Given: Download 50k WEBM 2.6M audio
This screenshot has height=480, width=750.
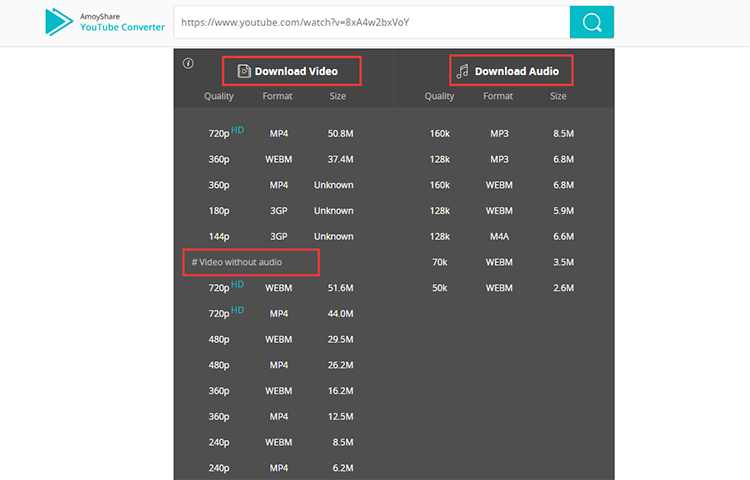Looking at the screenshot, I should 504,288.
